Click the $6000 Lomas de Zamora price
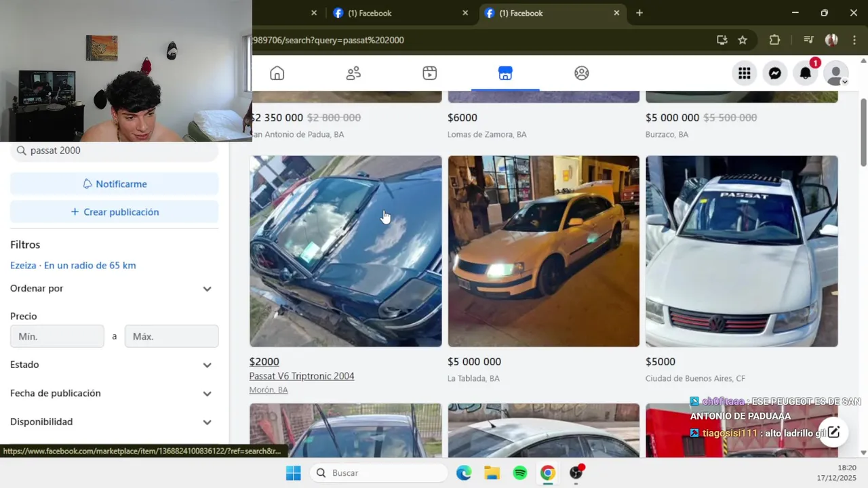 point(462,118)
